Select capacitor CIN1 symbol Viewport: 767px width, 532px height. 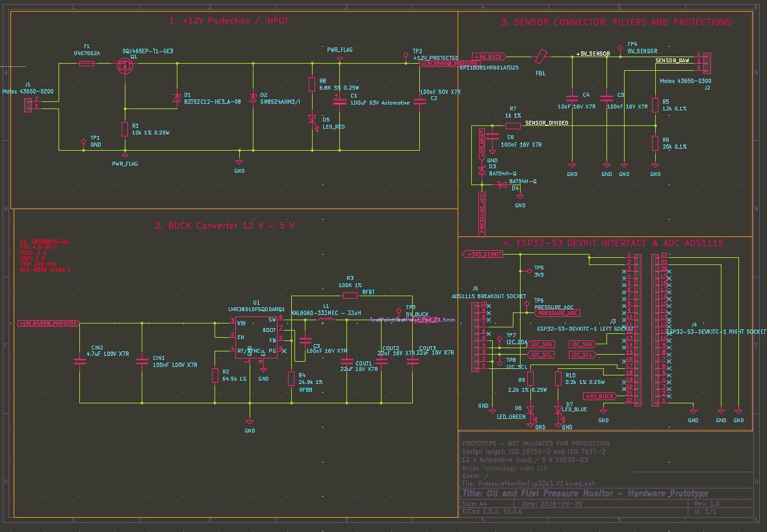click(142, 362)
